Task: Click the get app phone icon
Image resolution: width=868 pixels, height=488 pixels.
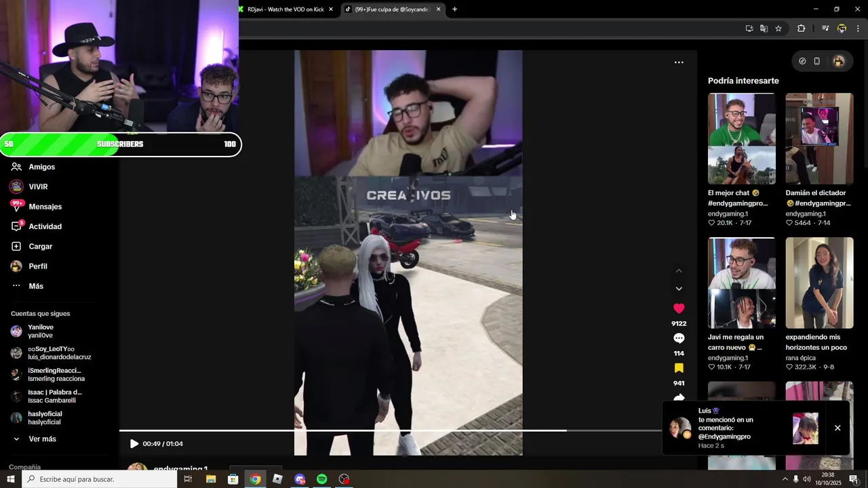Action: pyautogui.click(x=817, y=61)
